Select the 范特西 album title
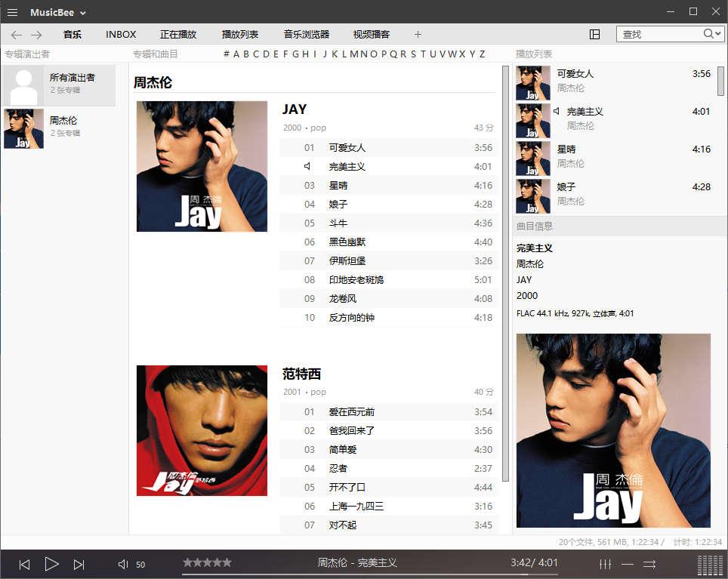 [x=302, y=374]
